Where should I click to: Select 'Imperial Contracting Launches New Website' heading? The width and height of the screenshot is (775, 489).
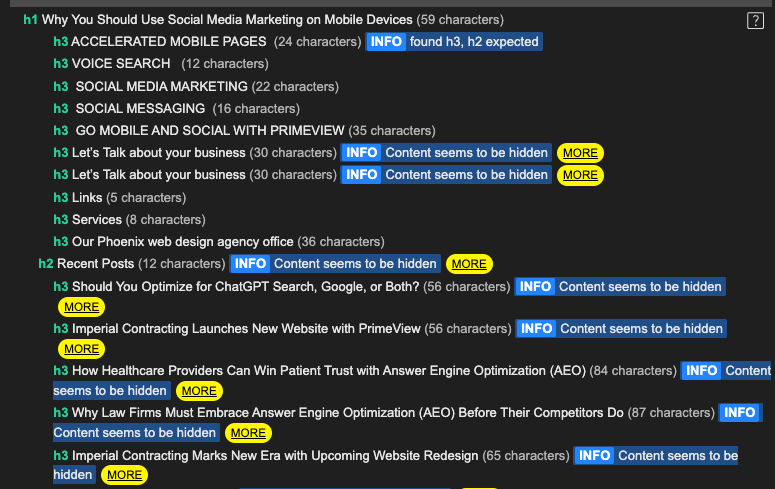tap(246, 329)
